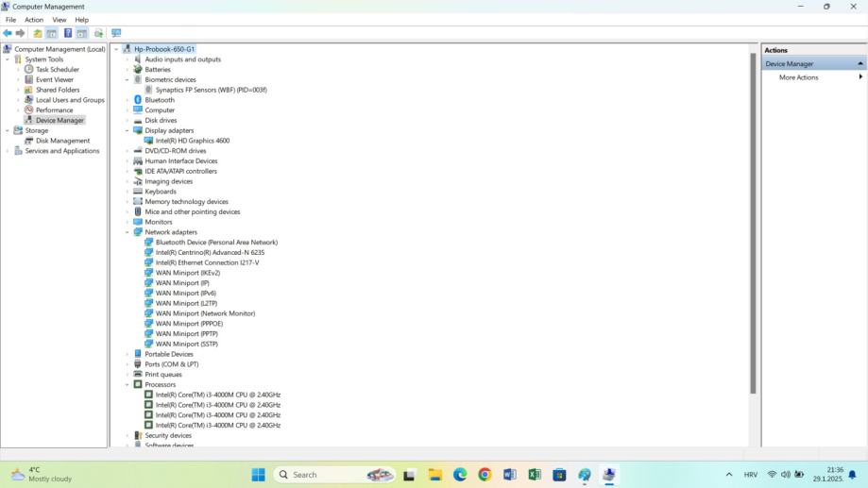This screenshot has height=488, width=868.
Task: Click the Print queues category icon
Action: click(138, 374)
